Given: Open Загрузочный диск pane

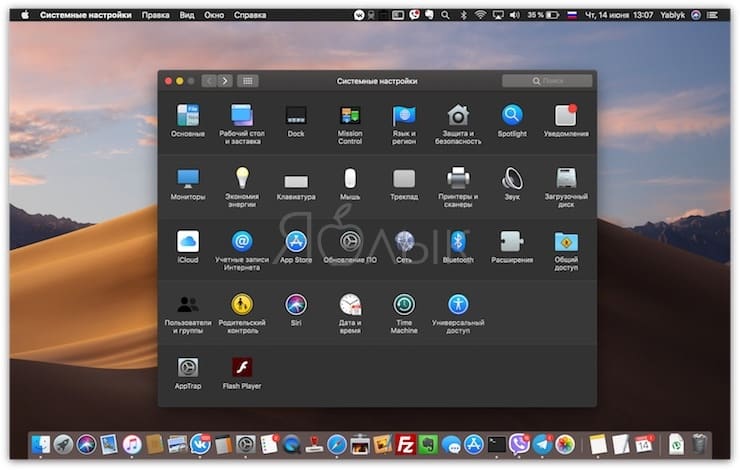Looking at the screenshot, I should (x=566, y=187).
